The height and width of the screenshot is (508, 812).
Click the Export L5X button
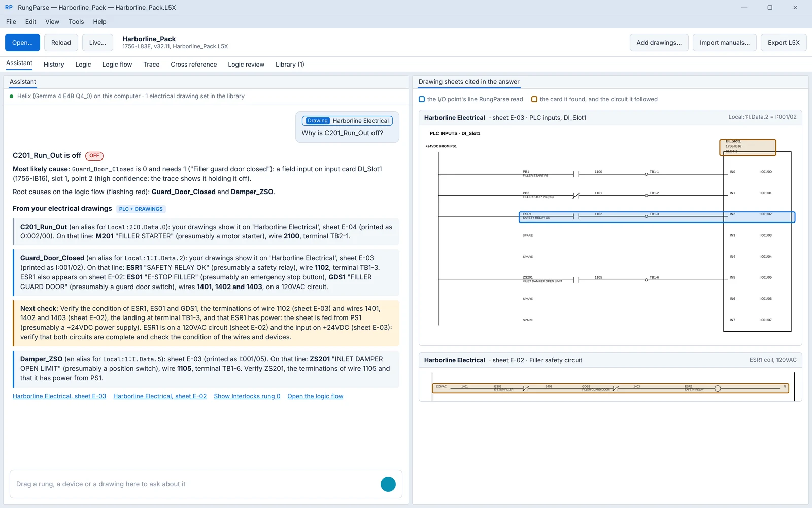coord(784,43)
